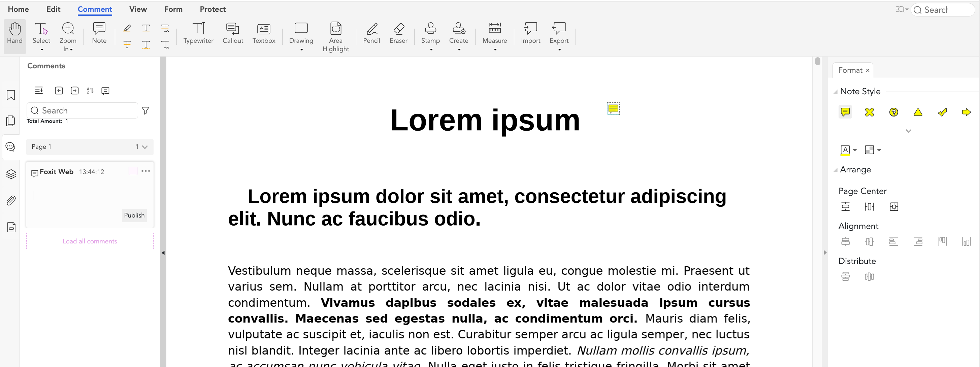The height and width of the screenshot is (367, 980).
Task: Pick the Pencil tool
Action: pyautogui.click(x=372, y=33)
